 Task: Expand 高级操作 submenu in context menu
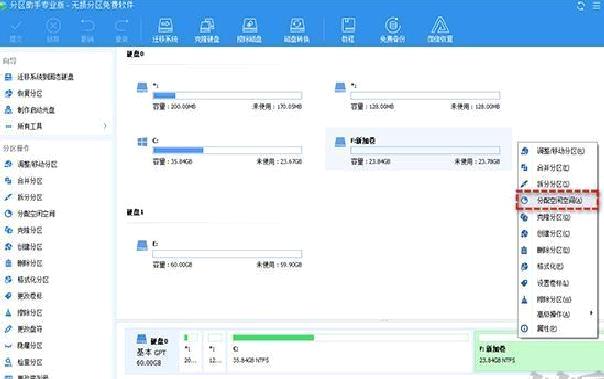[x=557, y=314]
